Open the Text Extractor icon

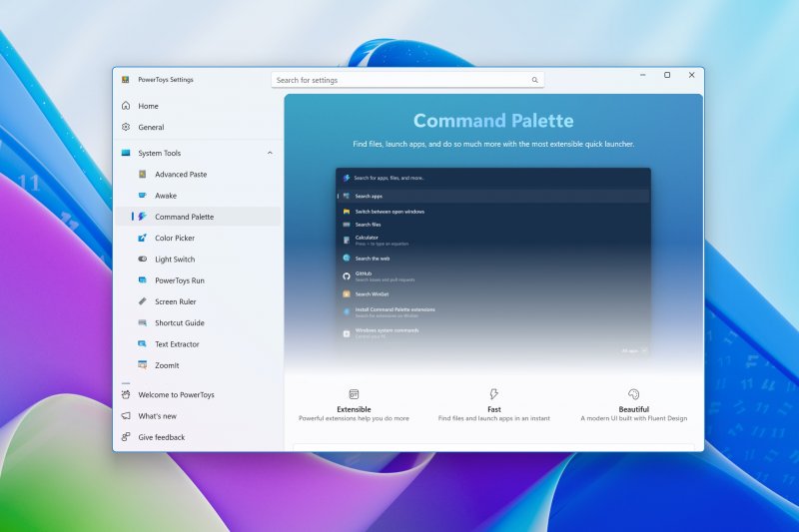click(x=143, y=344)
